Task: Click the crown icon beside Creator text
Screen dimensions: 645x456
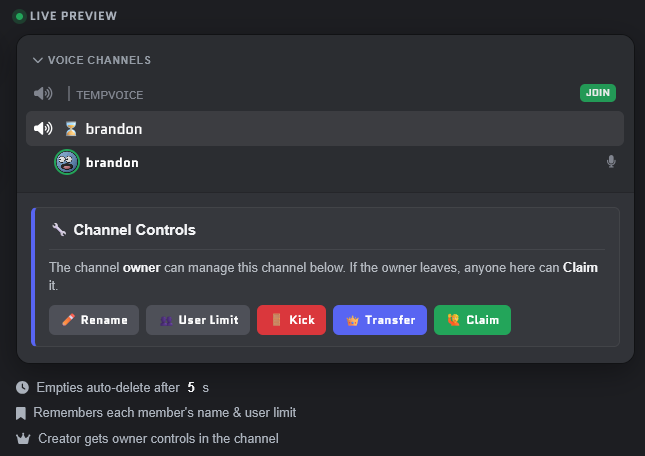Action: point(23,439)
